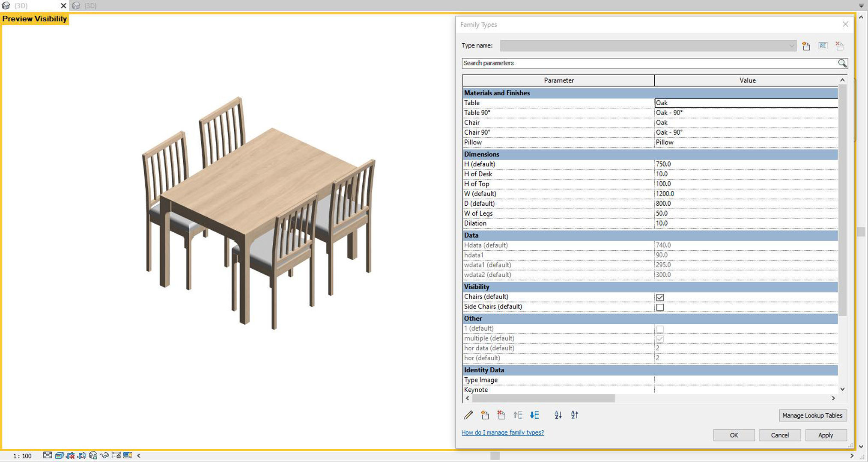This screenshot has width=868, height=462.
Task: Click the Delete Parameter icon
Action: 501,415
